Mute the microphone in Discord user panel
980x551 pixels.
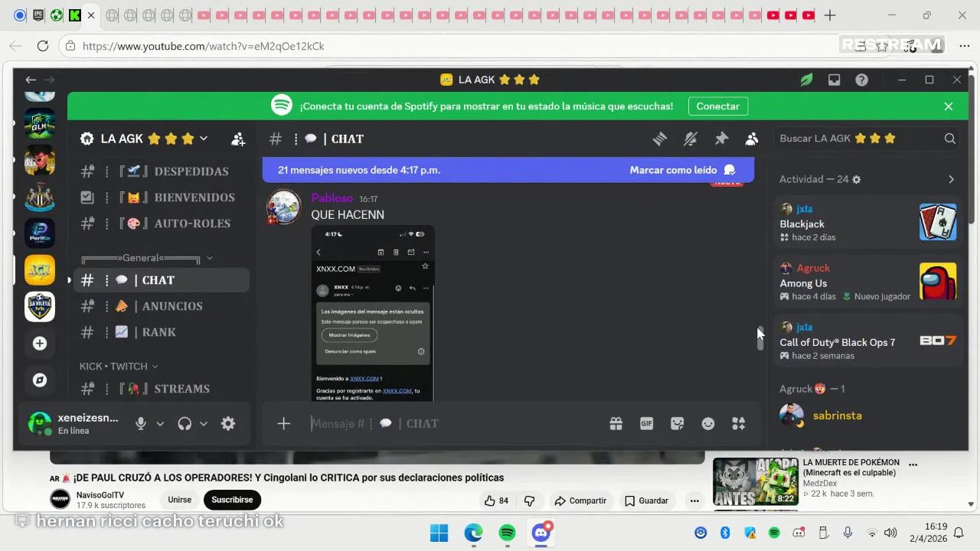pyautogui.click(x=141, y=423)
